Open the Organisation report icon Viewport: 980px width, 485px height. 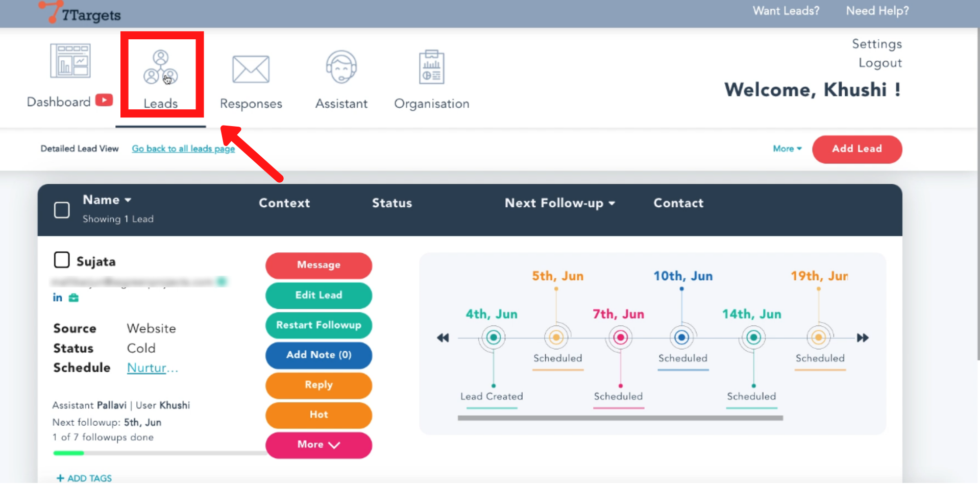pyautogui.click(x=431, y=67)
